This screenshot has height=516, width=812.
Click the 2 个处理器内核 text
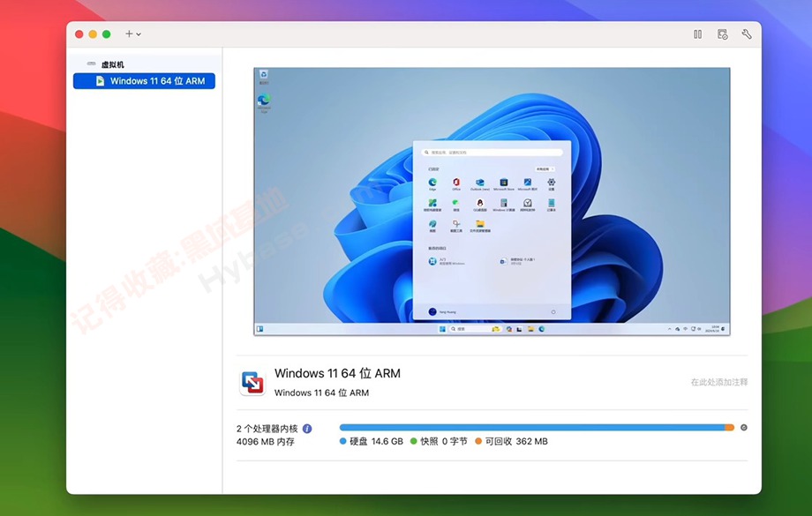click(267, 429)
